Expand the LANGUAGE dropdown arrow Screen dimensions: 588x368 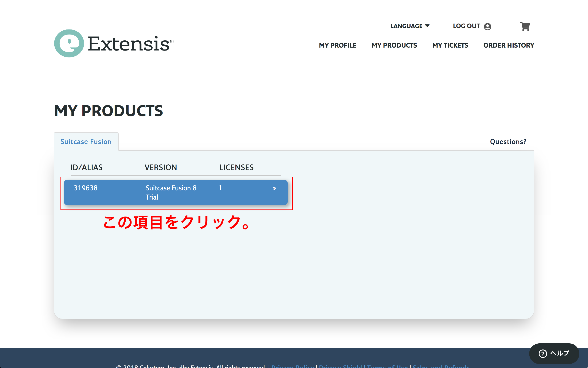click(x=427, y=25)
